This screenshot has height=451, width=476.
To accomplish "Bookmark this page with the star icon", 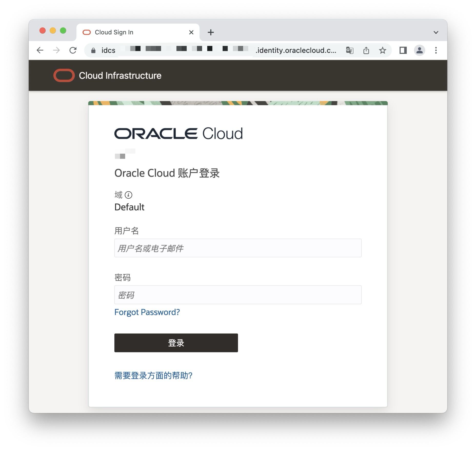I will pos(383,50).
